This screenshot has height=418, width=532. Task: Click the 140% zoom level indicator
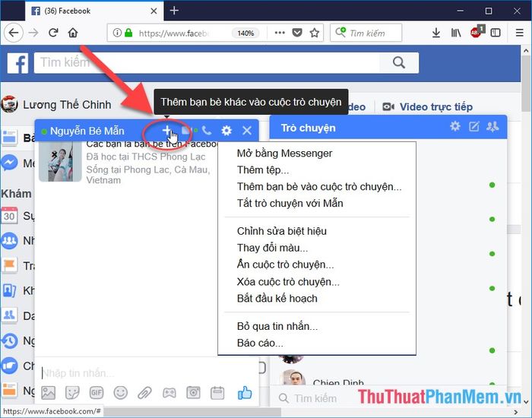(245, 33)
